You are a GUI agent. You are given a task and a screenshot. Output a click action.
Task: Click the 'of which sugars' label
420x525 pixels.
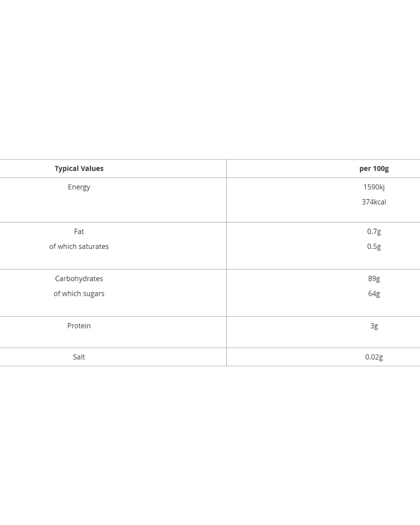pos(79,294)
